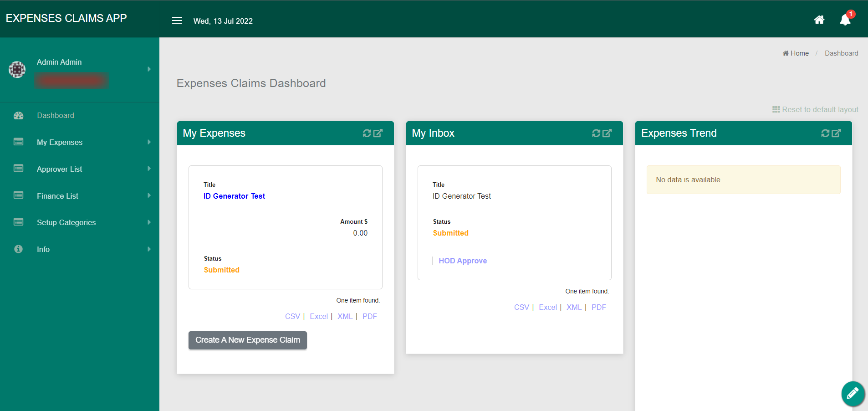This screenshot has width=868, height=411.
Task: Open My Expenses panel in new window
Action: click(x=378, y=133)
